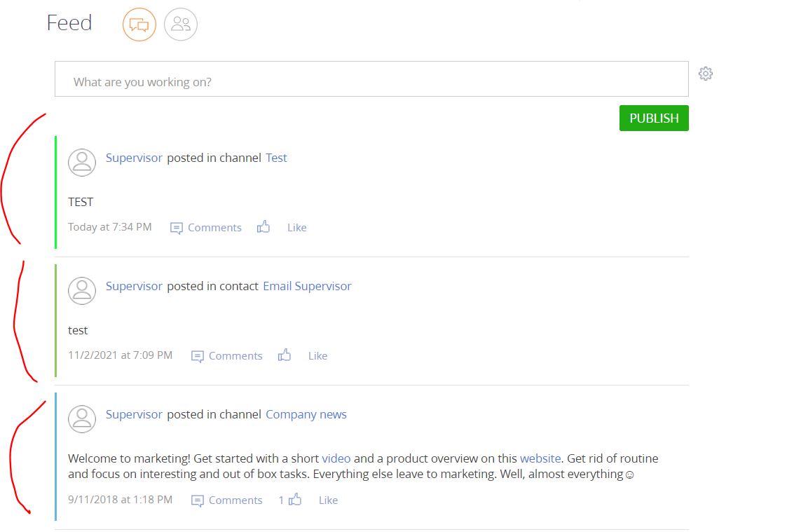Screen dimensions: 801x532
Task: Click Supervisor avatar on the TEST post
Action: 82,163
